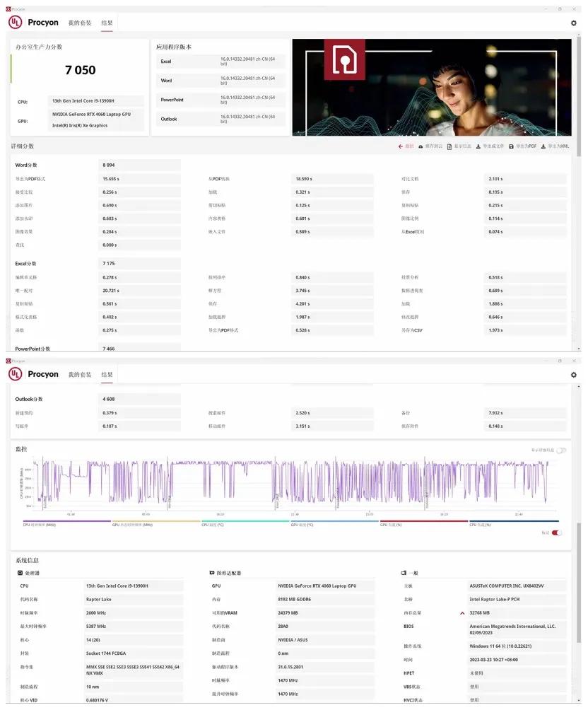588x710 pixels.
Task: Click UL logo in upper Procyon window
Action: pyautogui.click(x=16, y=22)
